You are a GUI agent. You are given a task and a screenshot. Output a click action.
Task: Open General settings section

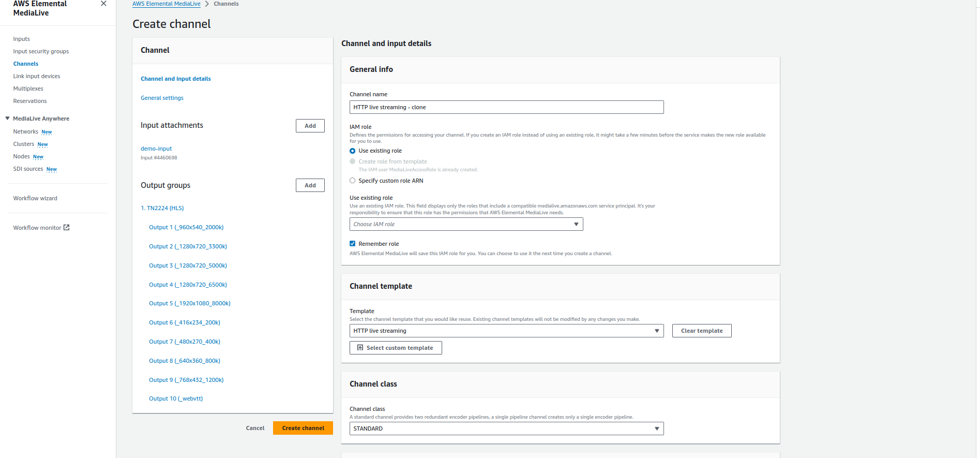tap(162, 98)
